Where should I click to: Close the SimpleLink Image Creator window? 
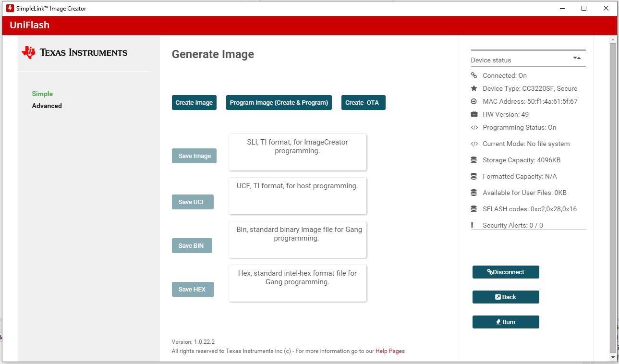(x=606, y=8)
